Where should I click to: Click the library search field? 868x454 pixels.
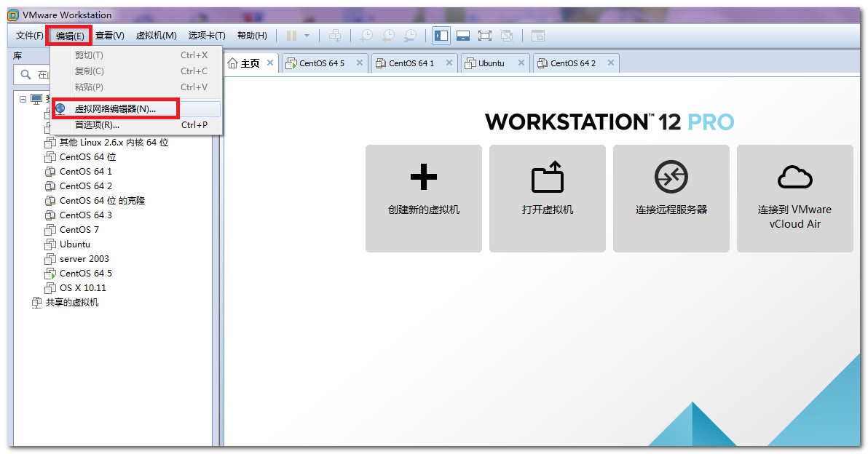tap(32, 75)
